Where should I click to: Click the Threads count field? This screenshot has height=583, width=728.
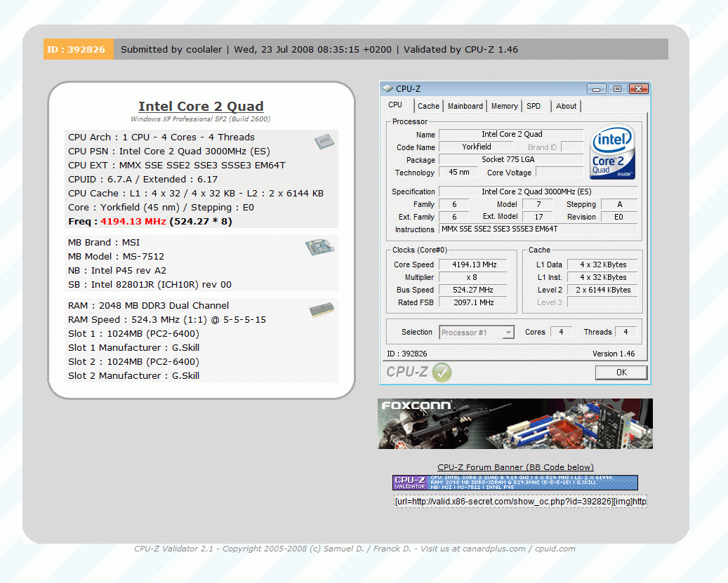(x=626, y=332)
